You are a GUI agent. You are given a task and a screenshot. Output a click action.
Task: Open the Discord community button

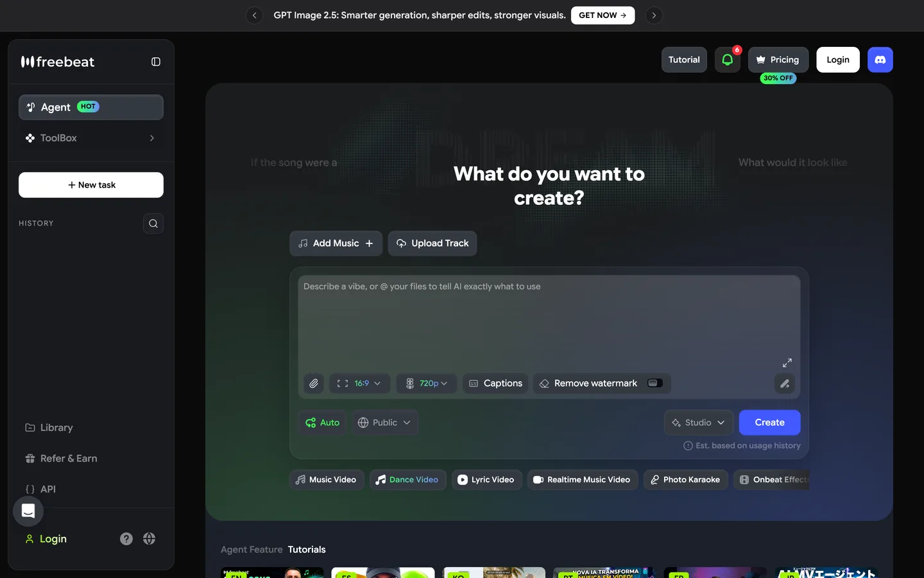[880, 60]
